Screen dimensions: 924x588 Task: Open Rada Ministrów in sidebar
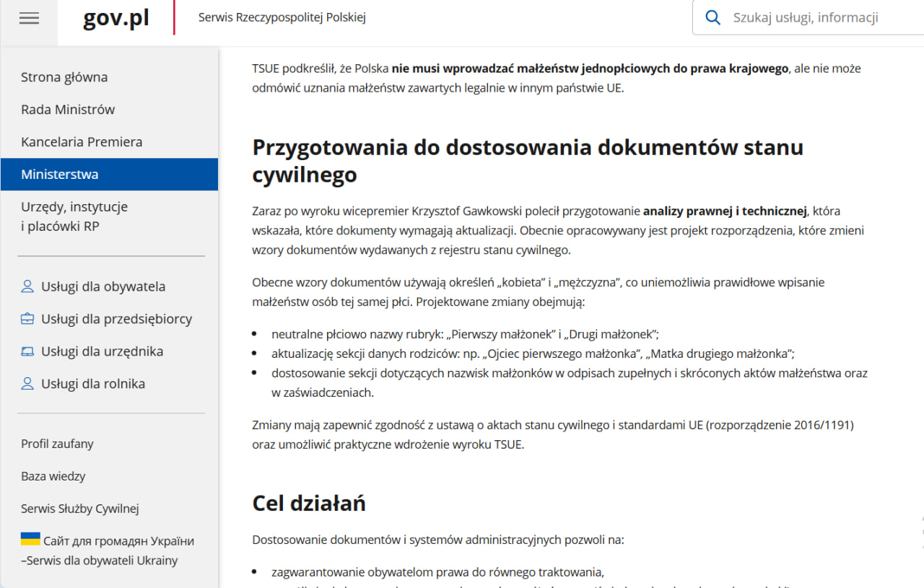click(x=68, y=110)
